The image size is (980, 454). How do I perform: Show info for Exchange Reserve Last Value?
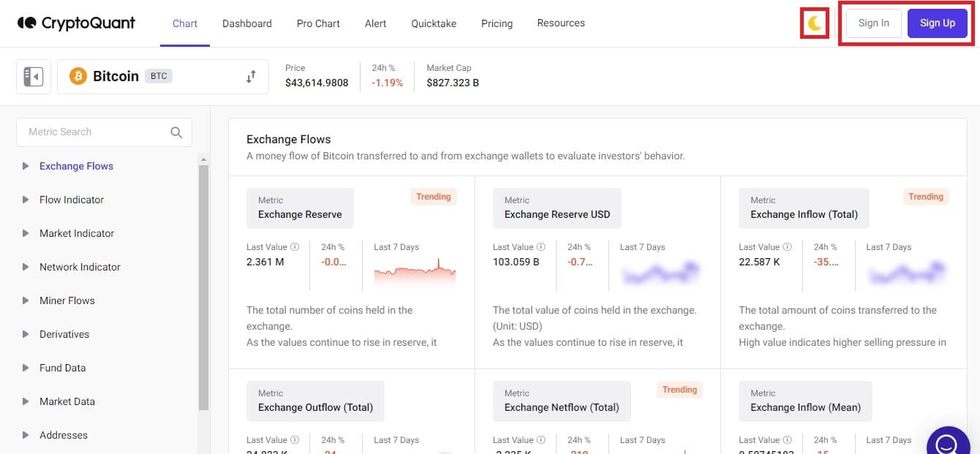pos(295,247)
